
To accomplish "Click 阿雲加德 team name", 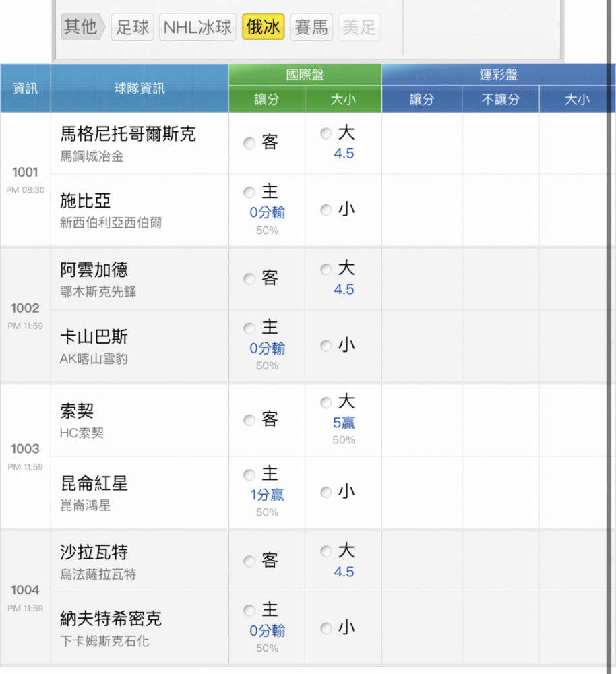I will click(94, 270).
